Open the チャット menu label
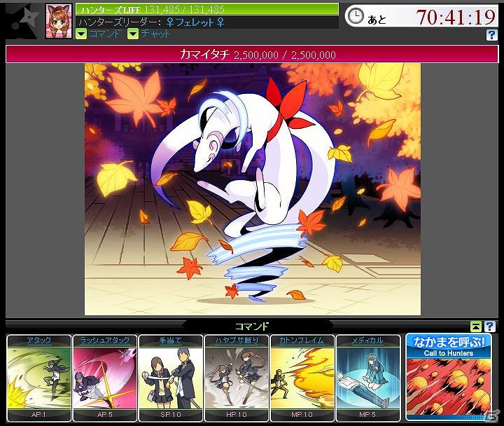This screenshot has height=426, width=504. (155, 34)
